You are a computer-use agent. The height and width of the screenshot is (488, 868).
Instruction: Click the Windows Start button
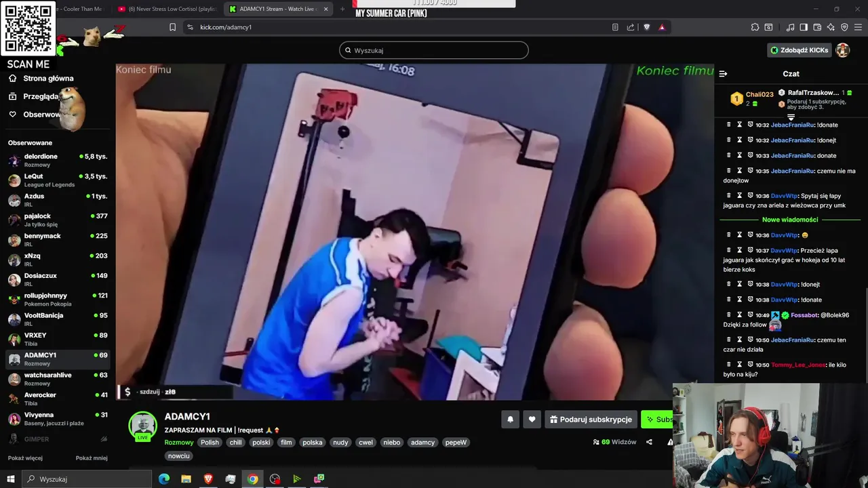pyautogui.click(x=11, y=479)
